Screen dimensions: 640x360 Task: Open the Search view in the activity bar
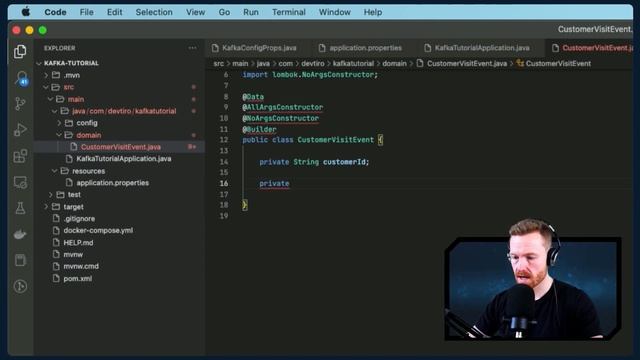[x=21, y=78]
